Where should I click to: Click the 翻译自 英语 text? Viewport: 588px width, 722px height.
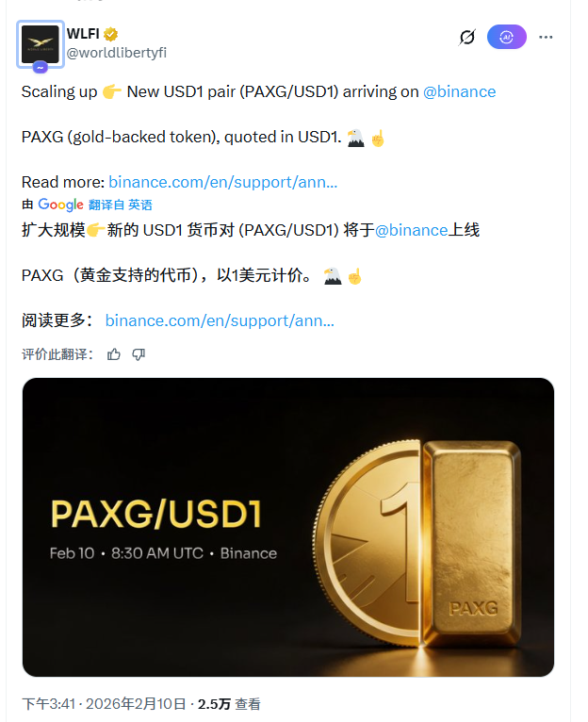[x=121, y=205]
